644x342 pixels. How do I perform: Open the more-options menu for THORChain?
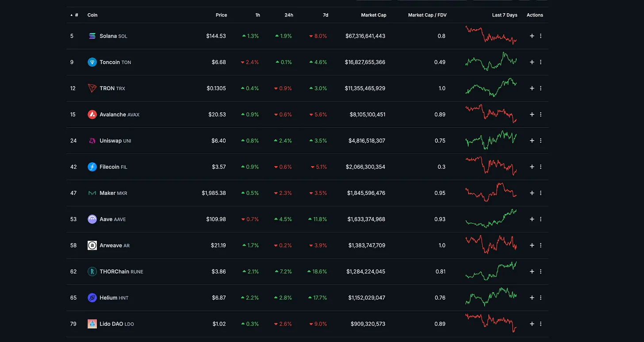[x=541, y=272]
